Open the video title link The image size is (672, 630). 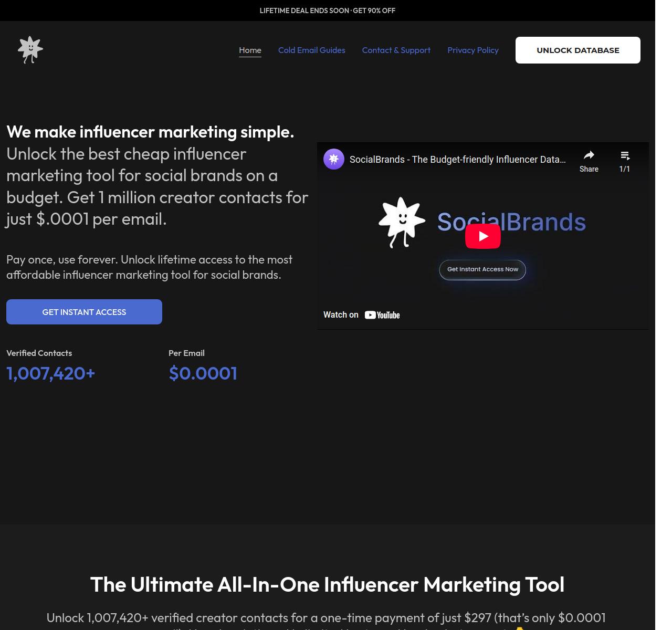click(x=458, y=159)
